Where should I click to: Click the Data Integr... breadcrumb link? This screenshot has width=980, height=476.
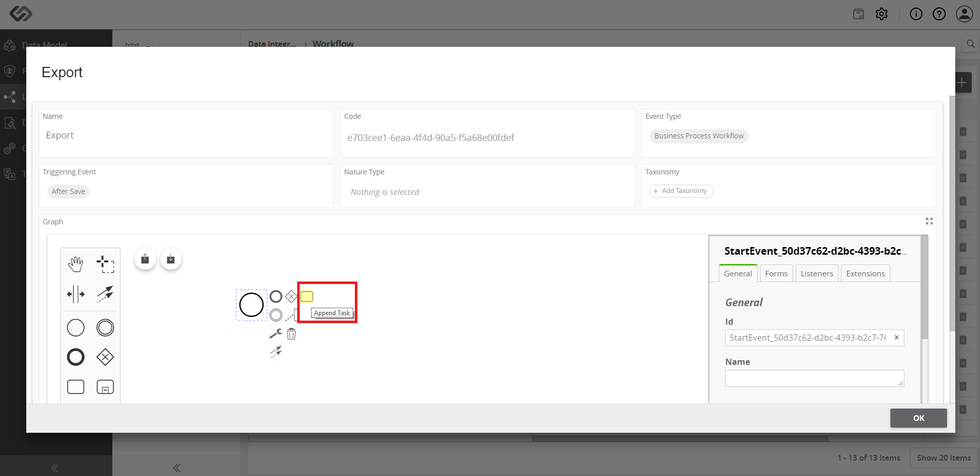coord(272,44)
